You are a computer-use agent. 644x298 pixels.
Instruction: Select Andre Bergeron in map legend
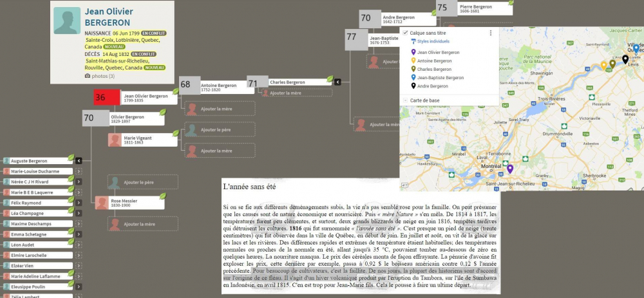[433, 86]
